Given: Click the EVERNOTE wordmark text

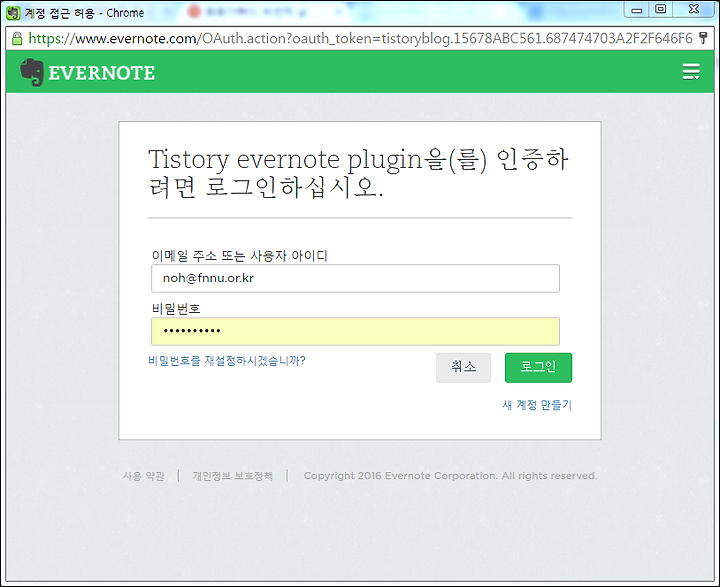Looking at the screenshot, I should [x=101, y=73].
